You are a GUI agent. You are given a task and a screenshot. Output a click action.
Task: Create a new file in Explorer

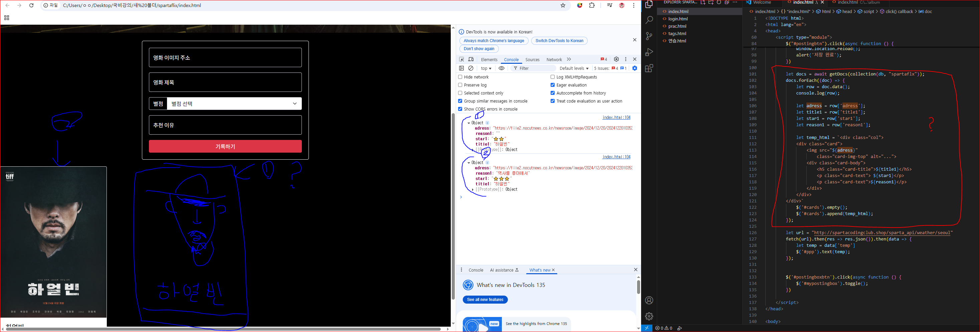tap(703, 2)
